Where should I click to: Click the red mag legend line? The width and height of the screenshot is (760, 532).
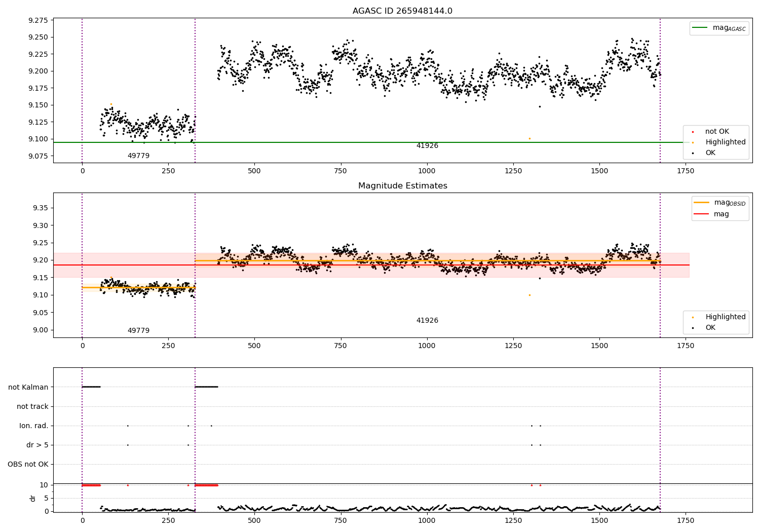[702, 214]
